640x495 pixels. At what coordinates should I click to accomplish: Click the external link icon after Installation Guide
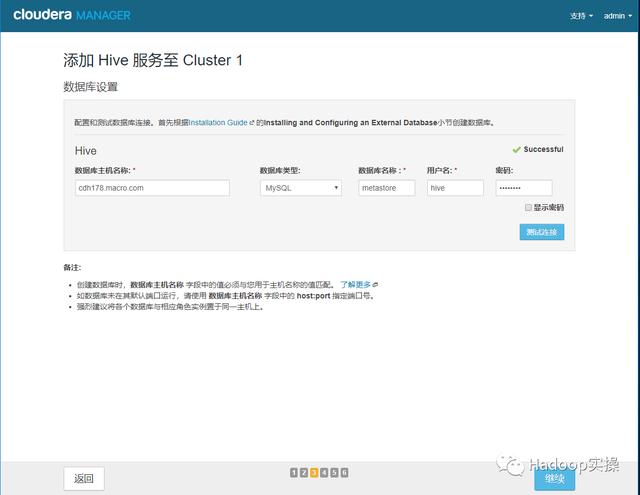tap(252, 122)
